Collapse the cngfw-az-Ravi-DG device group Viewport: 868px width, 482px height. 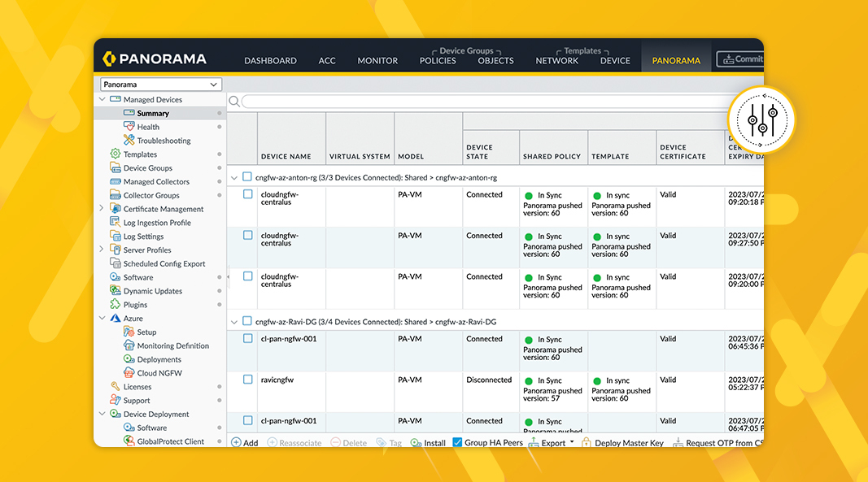[235, 322]
